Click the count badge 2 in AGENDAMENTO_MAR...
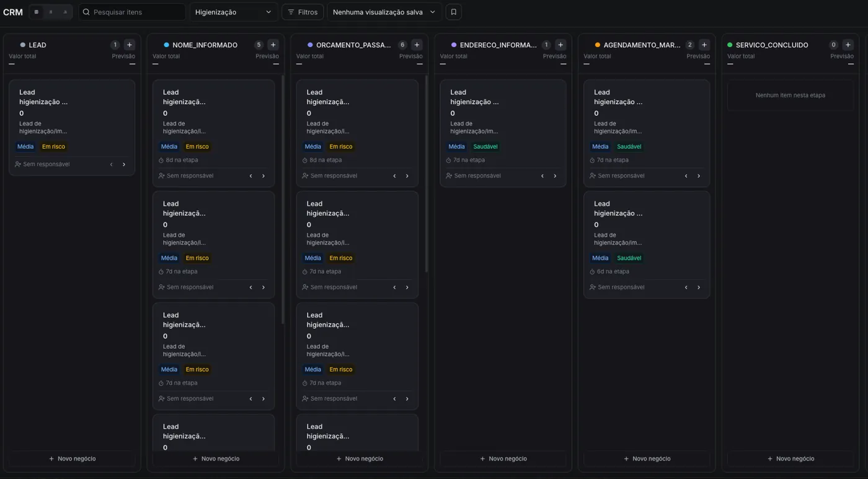This screenshot has height=479, width=868. click(x=689, y=45)
